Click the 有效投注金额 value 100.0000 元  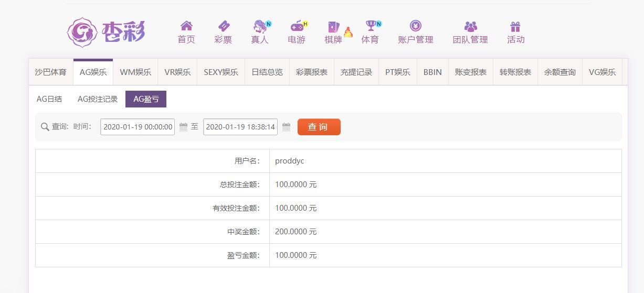296,208
